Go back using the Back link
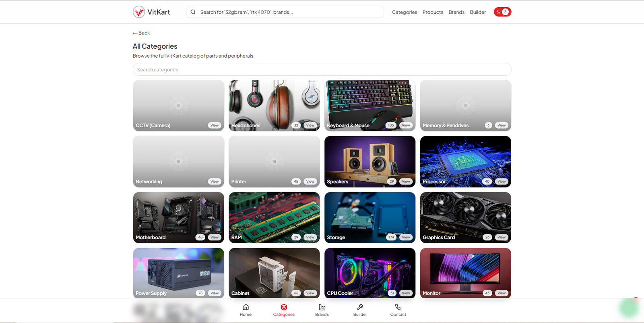Screen dimensions: 644x323 [x=141, y=33]
